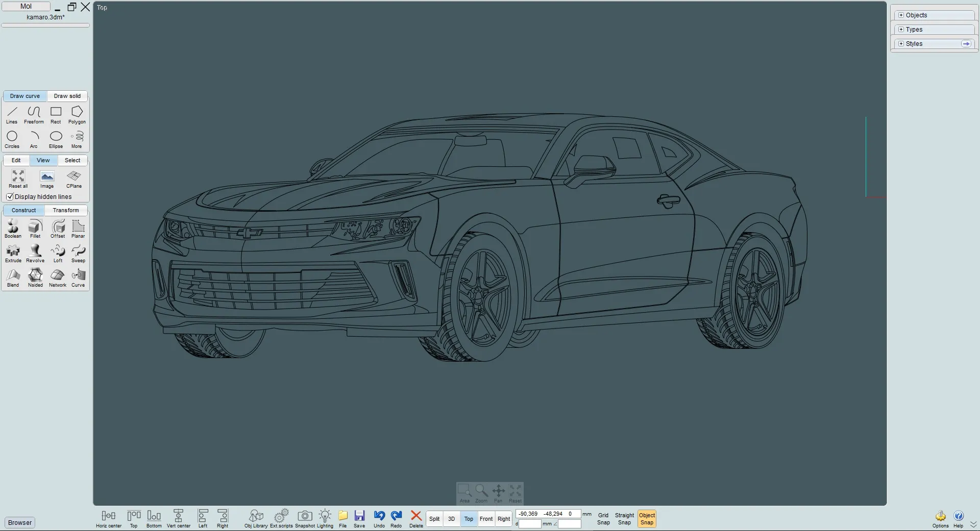The image size is (980, 531).
Task: Open the File menu folder icon
Action: [343, 519]
